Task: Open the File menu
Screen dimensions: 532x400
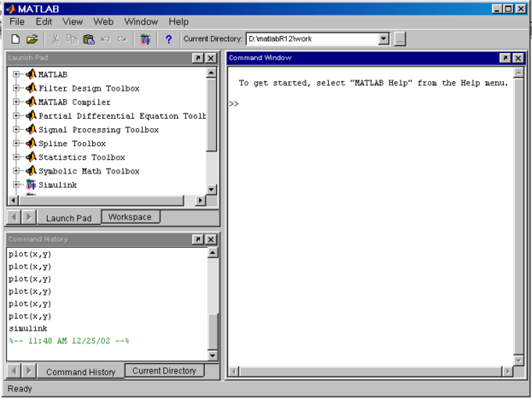Action: [x=17, y=21]
